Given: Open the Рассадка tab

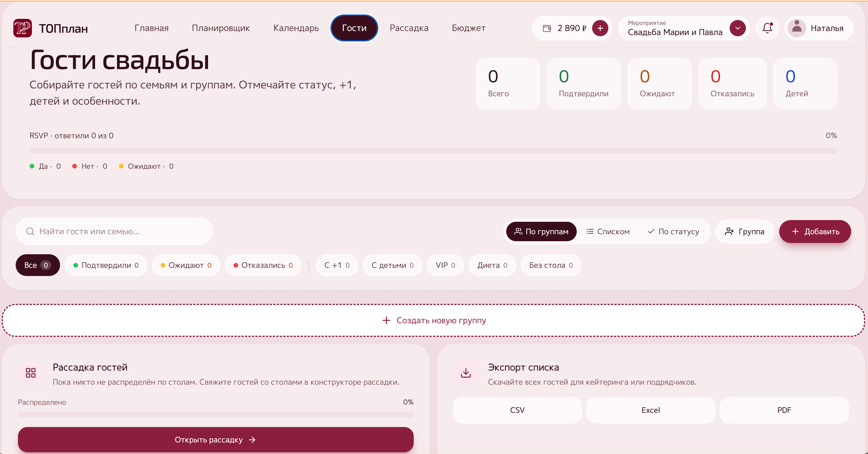Looking at the screenshot, I should point(409,28).
